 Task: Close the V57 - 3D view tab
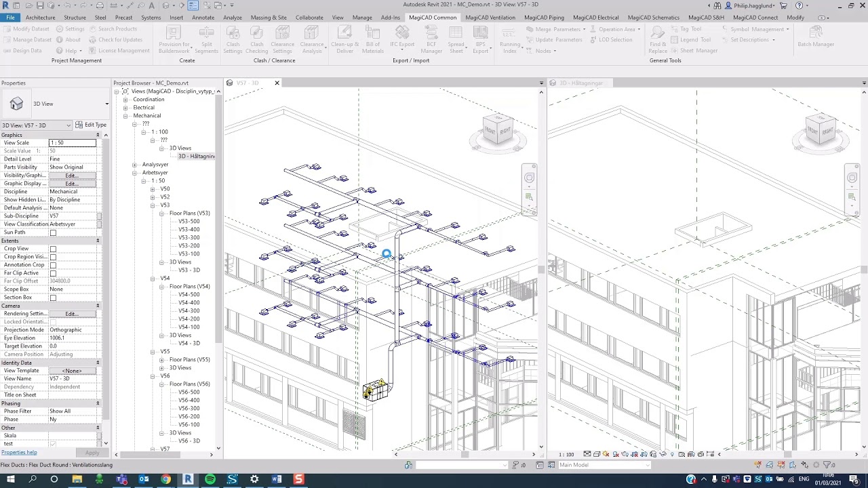pyautogui.click(x=277, y=83)
